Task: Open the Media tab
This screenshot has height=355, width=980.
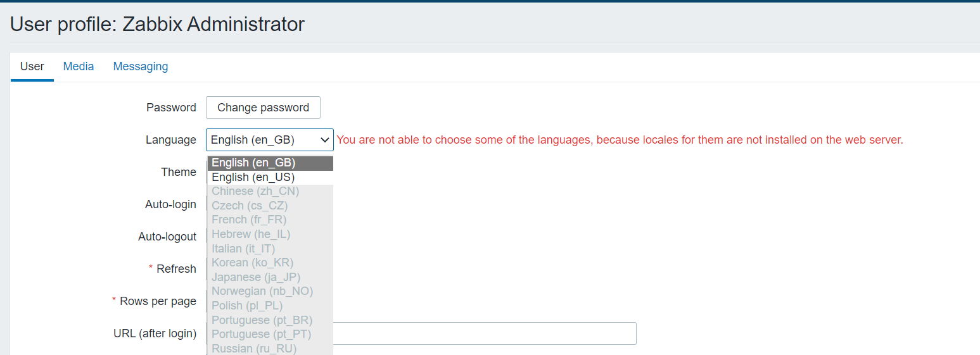Action: click(x=79, y=66)
